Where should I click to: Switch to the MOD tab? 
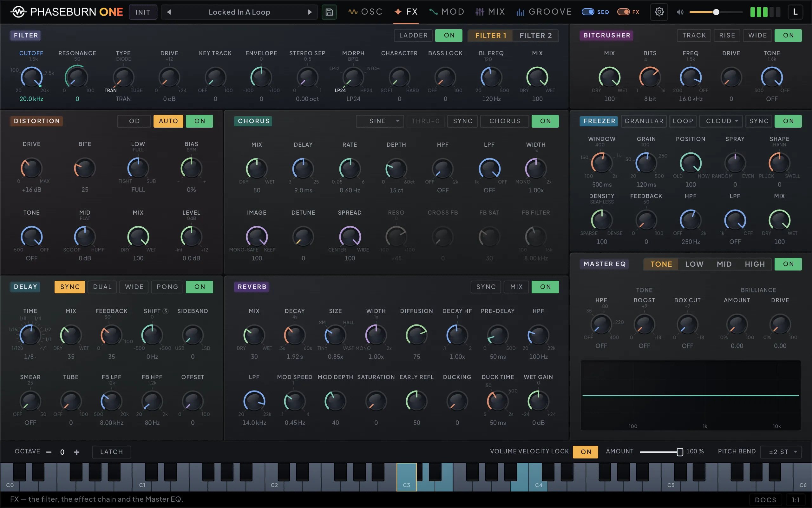[x=447, y=12]
